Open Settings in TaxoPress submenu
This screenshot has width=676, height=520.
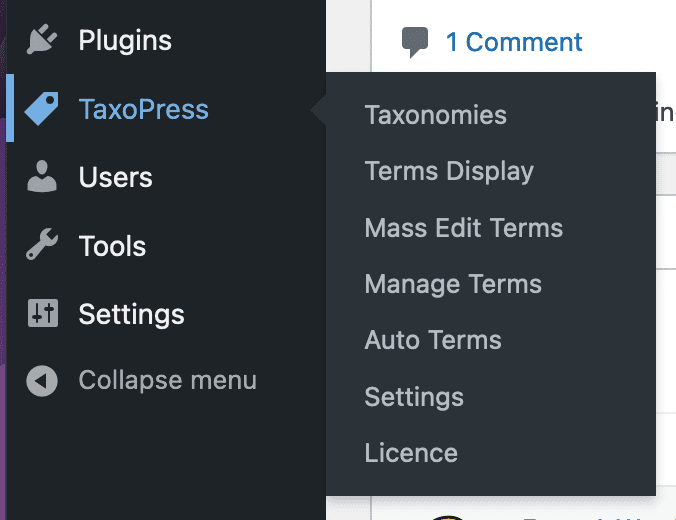[414, 397]
